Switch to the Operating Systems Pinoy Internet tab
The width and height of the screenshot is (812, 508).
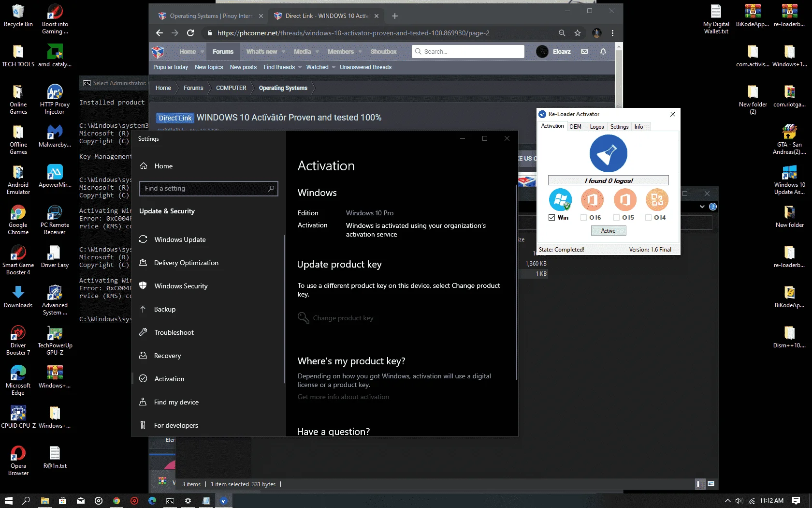[x=211, y=16]
